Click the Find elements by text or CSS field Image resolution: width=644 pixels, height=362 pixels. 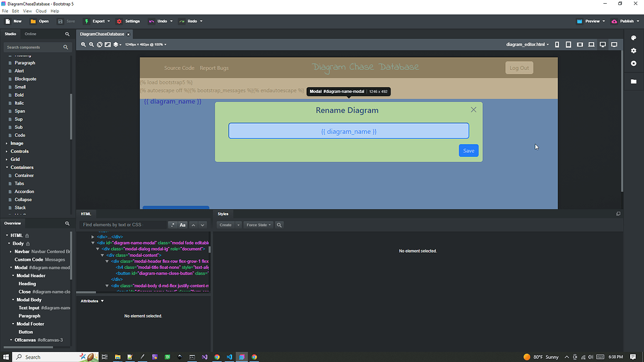[123, 224]
